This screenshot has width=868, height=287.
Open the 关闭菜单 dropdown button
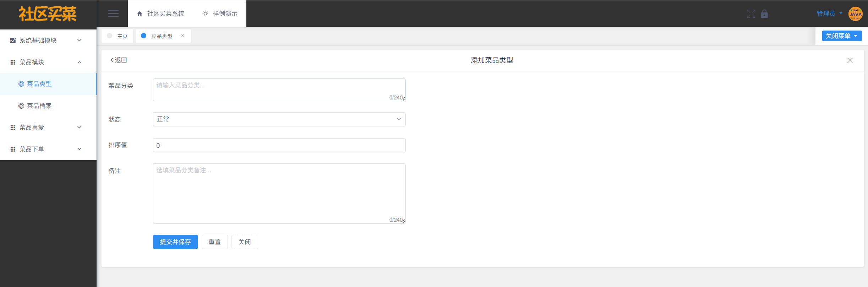(842, 36)
